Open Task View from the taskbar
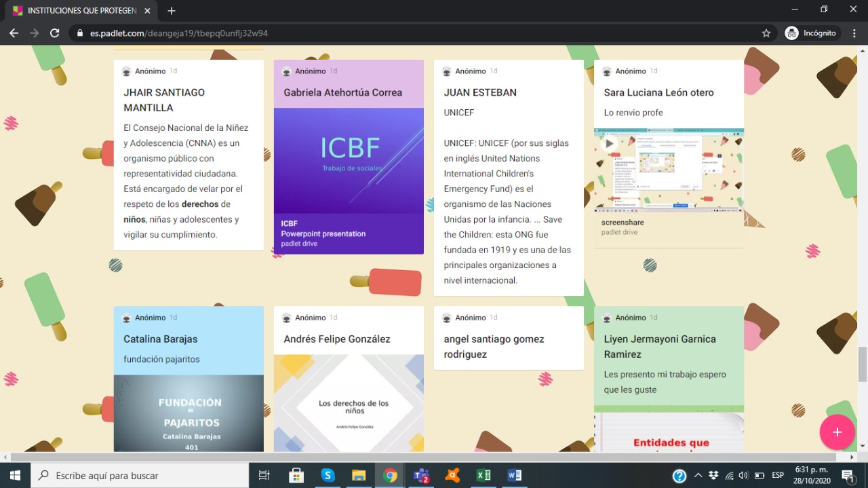868x488 pixels. [264, 475]
